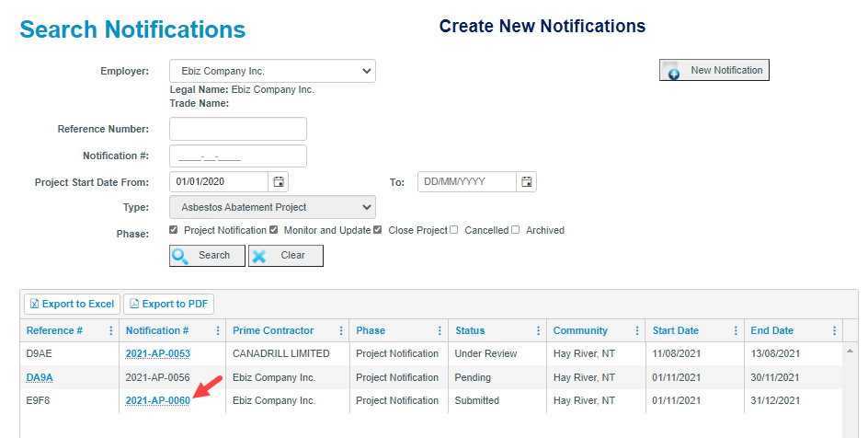Image resolution: width=868 pixels, height=438 pixels.
Task: Enable the Cancelled phase checkbox
Action: point(454,230)
